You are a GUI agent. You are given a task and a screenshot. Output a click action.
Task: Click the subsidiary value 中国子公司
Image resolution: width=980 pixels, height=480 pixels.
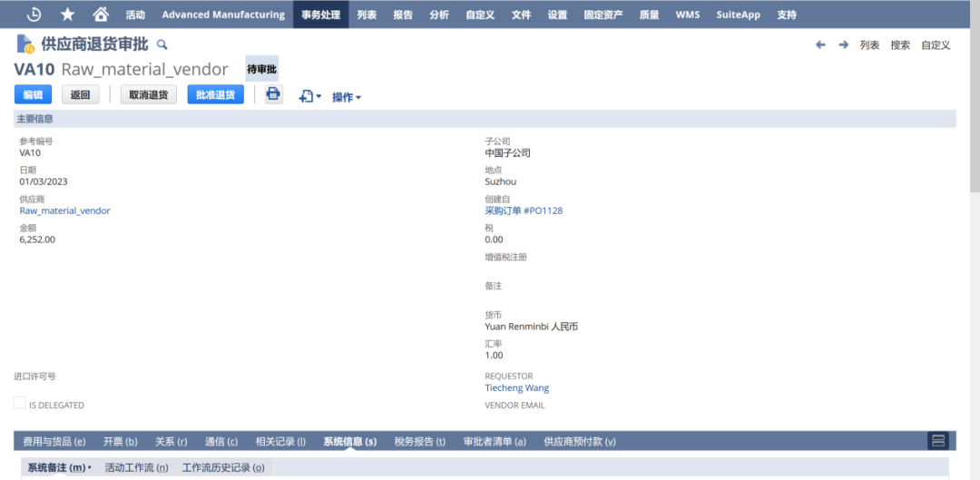click(x=507, y=152)
